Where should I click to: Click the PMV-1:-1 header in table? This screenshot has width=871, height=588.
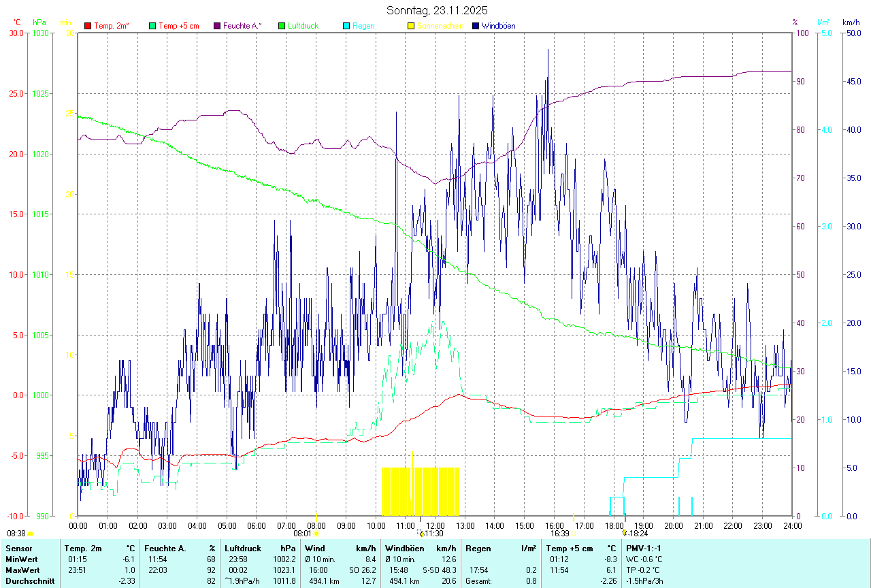point(643,549)
